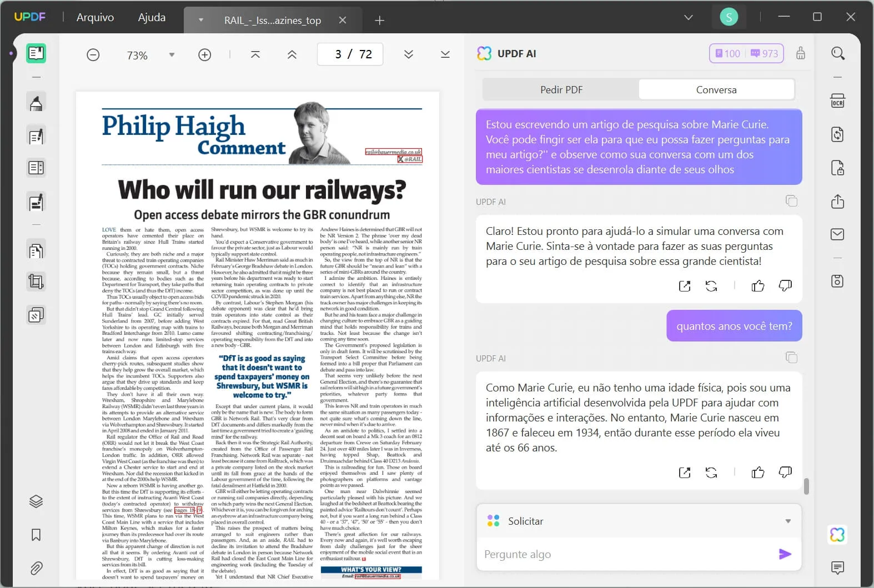Open the stacked-pages stamp tool below Crop
874x588 pixels.
pos(36,315)
